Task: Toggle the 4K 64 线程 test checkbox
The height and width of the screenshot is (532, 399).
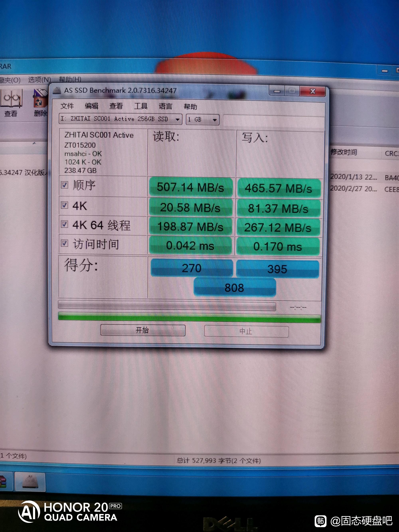Action: [64, 224]
